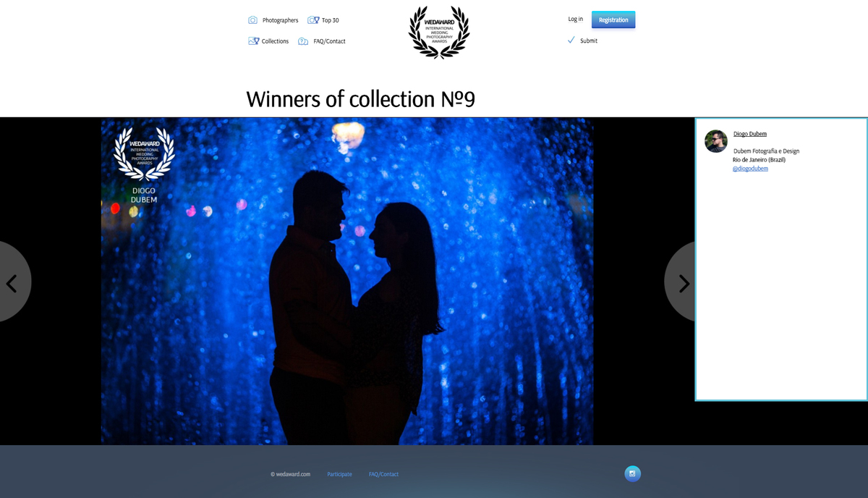This screenshot has height=498, width=868.
Task: Click the Collections picture icon
Action: (x=253, y=41)
